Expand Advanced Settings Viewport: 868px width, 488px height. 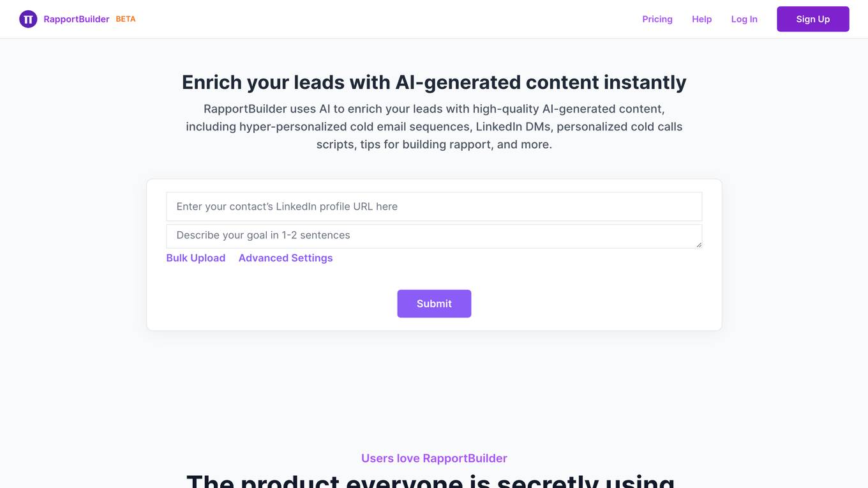[x=285, y=258]
